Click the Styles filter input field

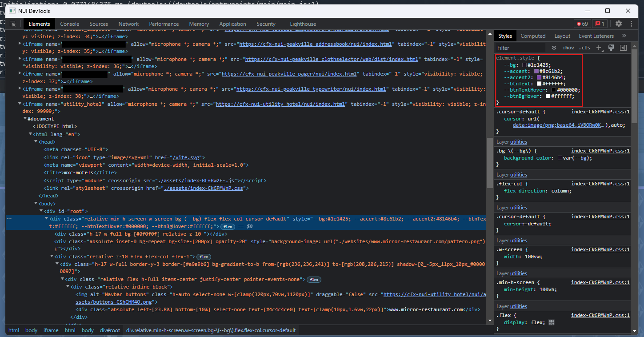[520, 48]
